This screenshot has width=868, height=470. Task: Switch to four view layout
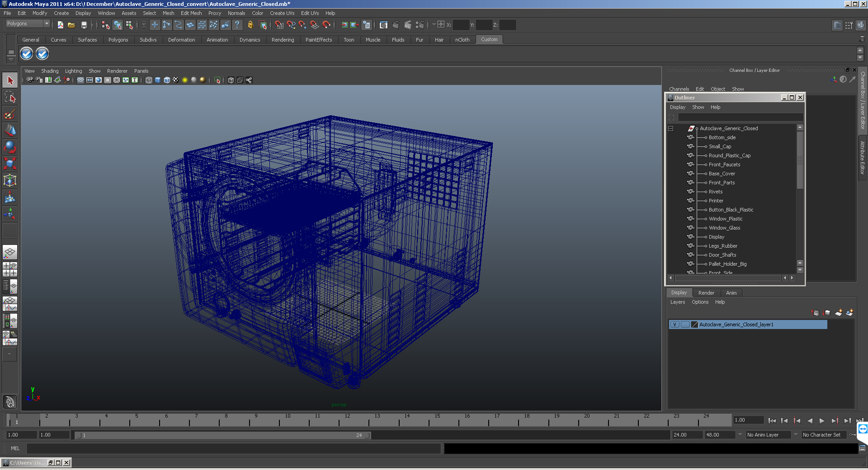point(10,269)
